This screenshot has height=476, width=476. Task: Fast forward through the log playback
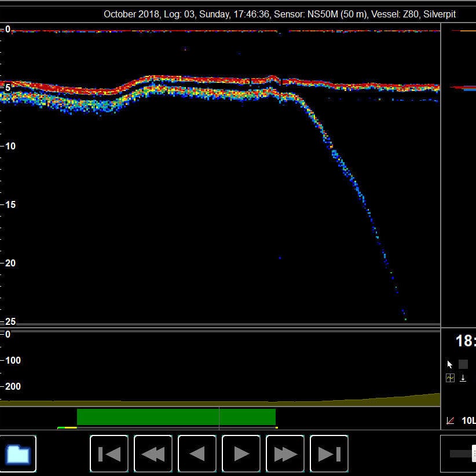coord(285,455)
